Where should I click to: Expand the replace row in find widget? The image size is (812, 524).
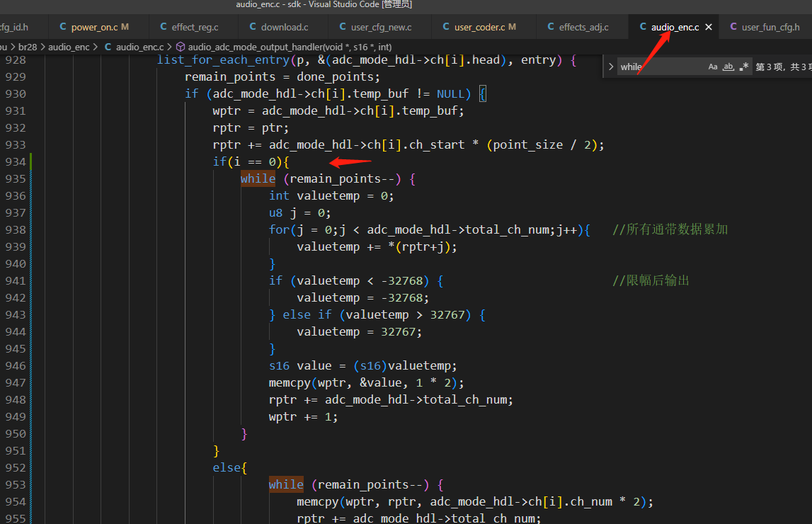611,67
